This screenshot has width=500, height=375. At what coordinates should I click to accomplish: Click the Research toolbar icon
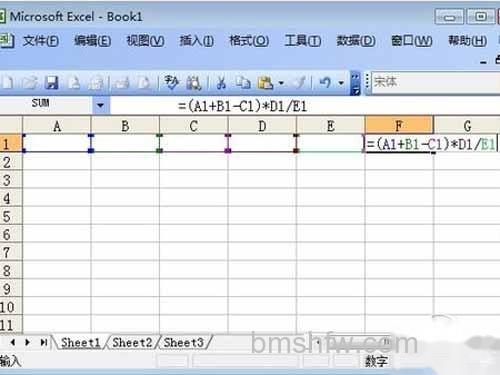point(194,83)
